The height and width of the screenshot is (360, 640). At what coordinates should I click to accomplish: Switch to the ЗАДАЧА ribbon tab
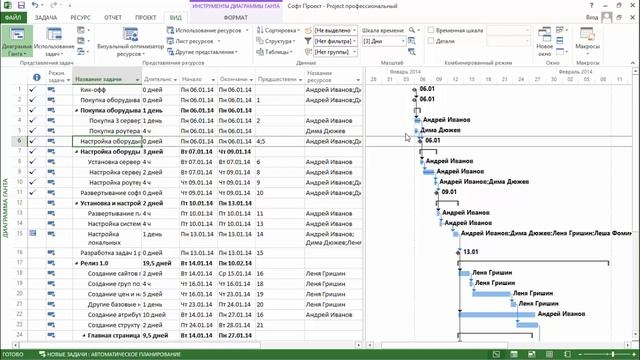click(46, 18)
